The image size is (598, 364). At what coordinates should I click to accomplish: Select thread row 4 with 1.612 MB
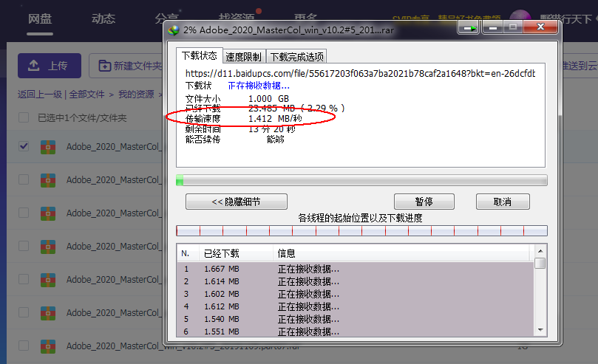(x=355, y=306)
